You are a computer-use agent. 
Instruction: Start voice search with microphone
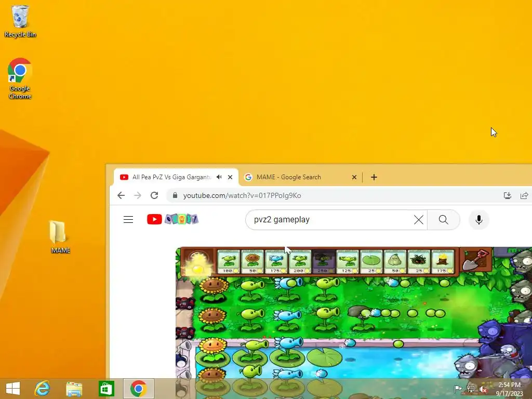click(x=478, y=220)
